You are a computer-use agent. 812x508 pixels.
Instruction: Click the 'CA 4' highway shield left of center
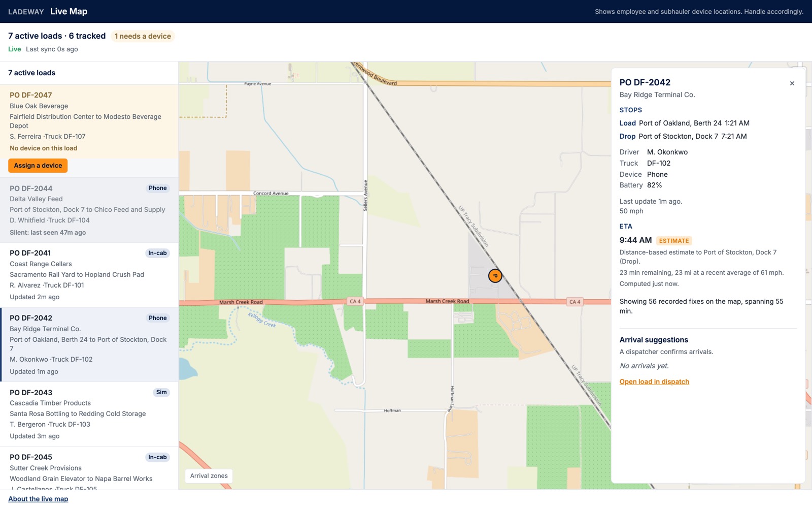[355, 301]
